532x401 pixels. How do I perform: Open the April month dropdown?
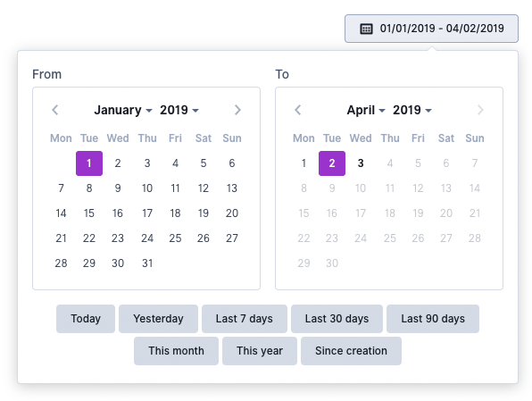(x=366, y=110)
